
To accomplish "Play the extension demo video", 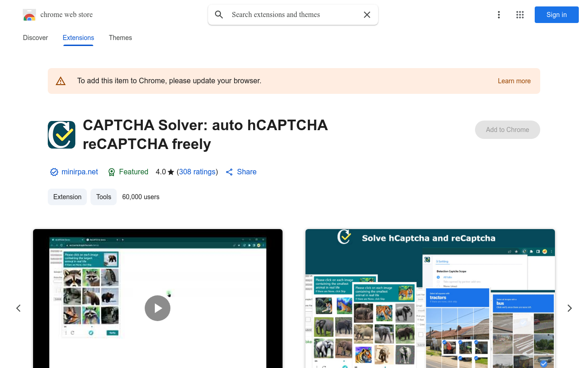I will coord(158,308).
